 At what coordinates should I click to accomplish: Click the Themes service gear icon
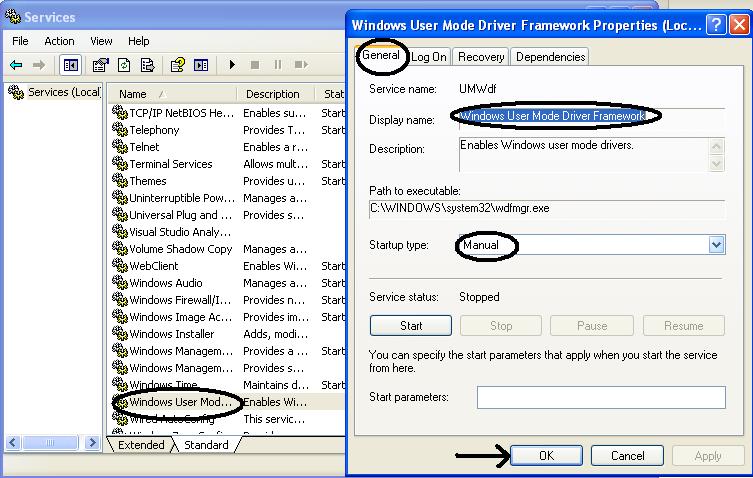[120, 180]
